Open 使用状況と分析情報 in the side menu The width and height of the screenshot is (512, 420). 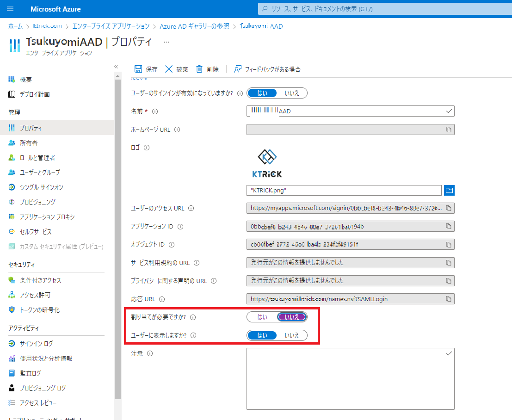pyautogui.click(x=56, y=358)
